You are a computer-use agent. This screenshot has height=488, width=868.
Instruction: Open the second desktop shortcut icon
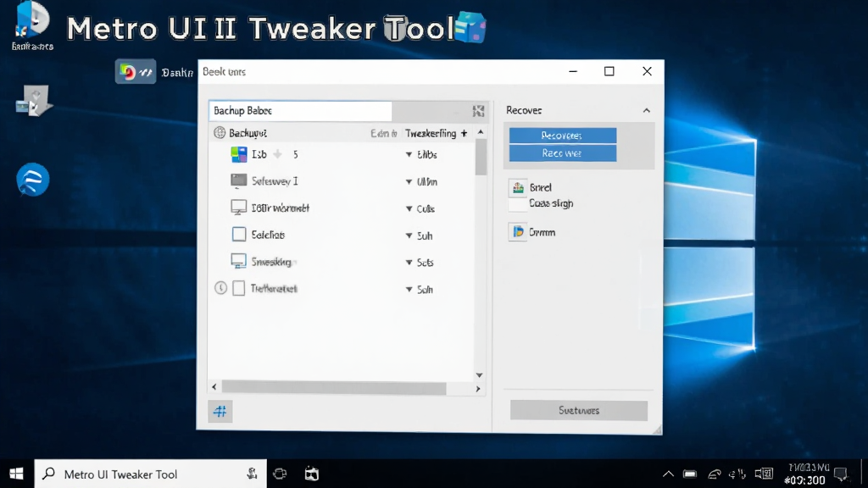click(x=33, y=101)
